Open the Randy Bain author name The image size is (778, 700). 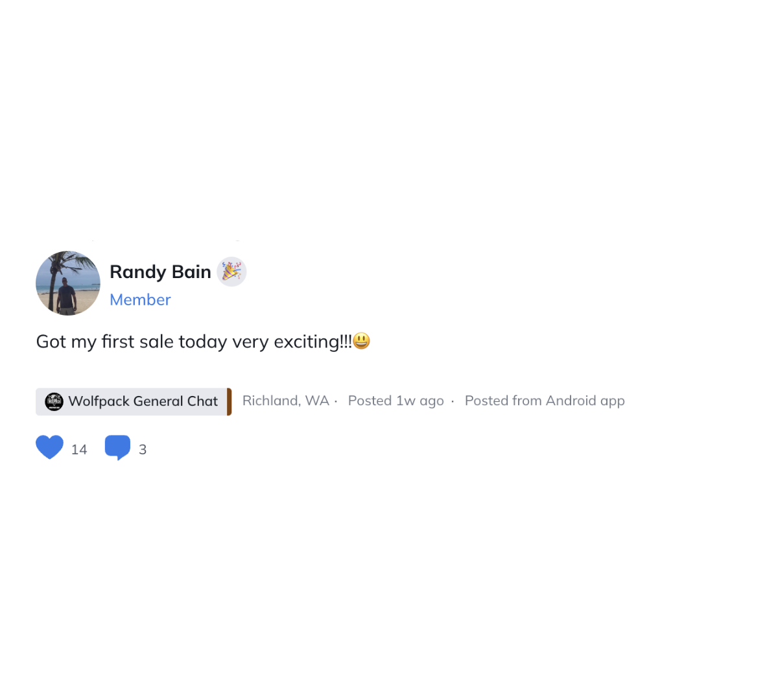pos(160,272)
